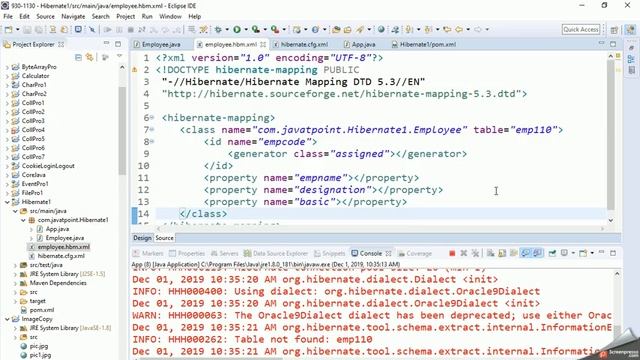The image size is (640, 360).
Task: Open the Project Explorer View Menu
Action: point(120,57)
